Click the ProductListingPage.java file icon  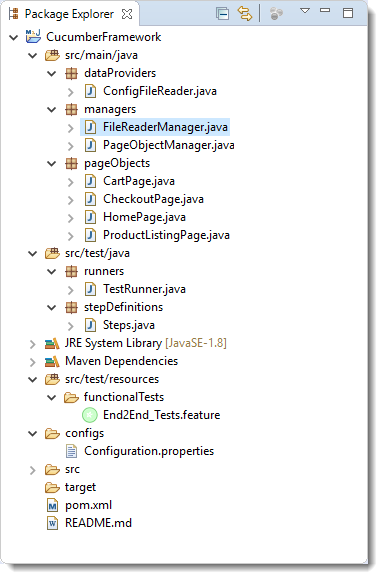[90, 235]
